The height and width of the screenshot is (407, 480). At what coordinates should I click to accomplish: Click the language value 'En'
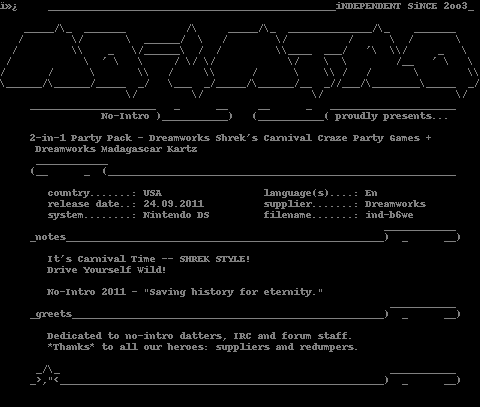[371, 193]
